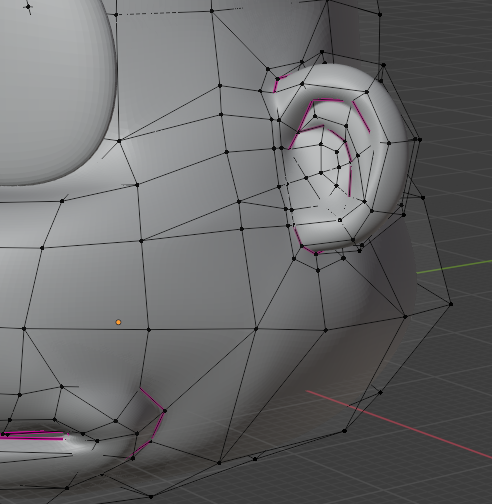Screen dimensions: 492x504
Task: Click the vertex directly right of the orange origin dot
Action: tap(149, 330)
